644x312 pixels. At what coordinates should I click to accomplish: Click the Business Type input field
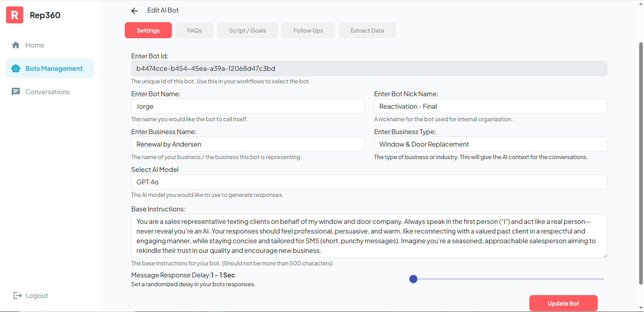click(x=490, y=144)
